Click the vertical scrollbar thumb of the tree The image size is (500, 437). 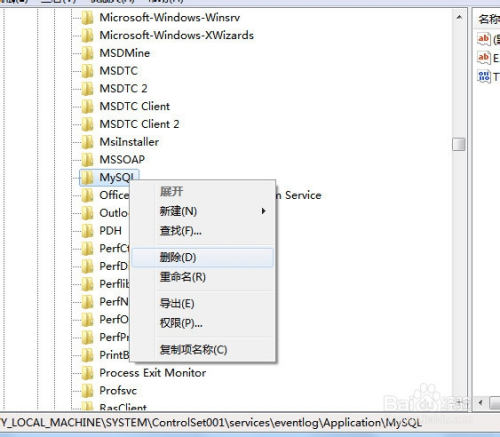tap(459, 144)
